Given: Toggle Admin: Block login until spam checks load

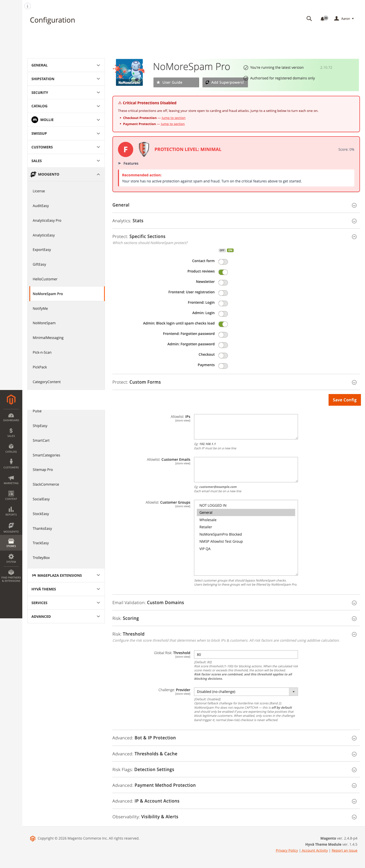Looking at the screenshot, I should click(x=223, y=324).
